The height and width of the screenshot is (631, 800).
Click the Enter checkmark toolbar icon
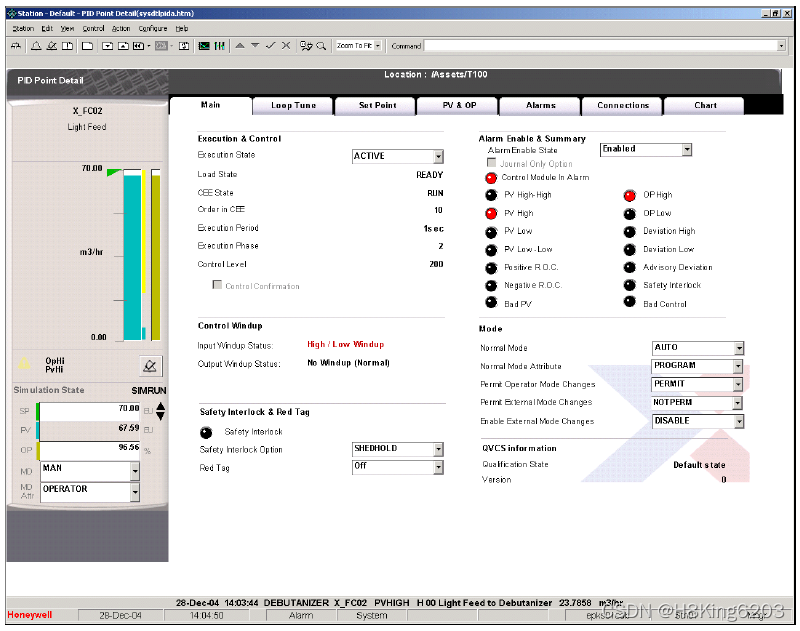tap(270, 45)
